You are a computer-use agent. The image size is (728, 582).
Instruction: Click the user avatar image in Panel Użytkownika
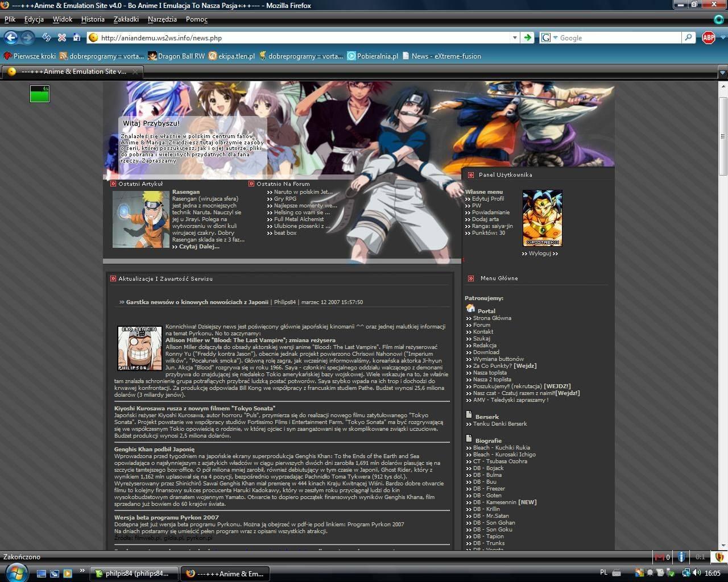[543, 218]
